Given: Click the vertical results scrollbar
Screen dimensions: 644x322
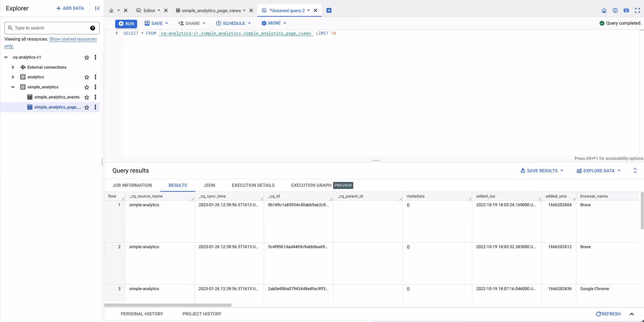Looking at the screenshot, I should [642, 211].
